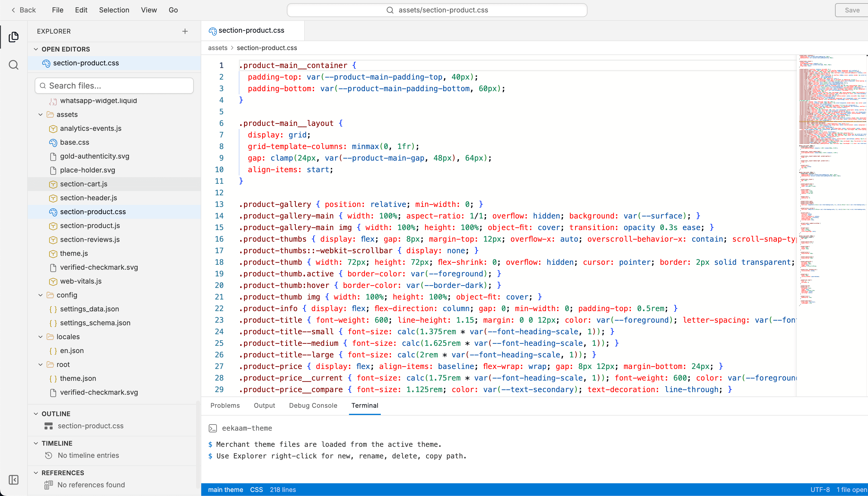
Task: Open section-reviews.js file
Action: coord(114,240)
